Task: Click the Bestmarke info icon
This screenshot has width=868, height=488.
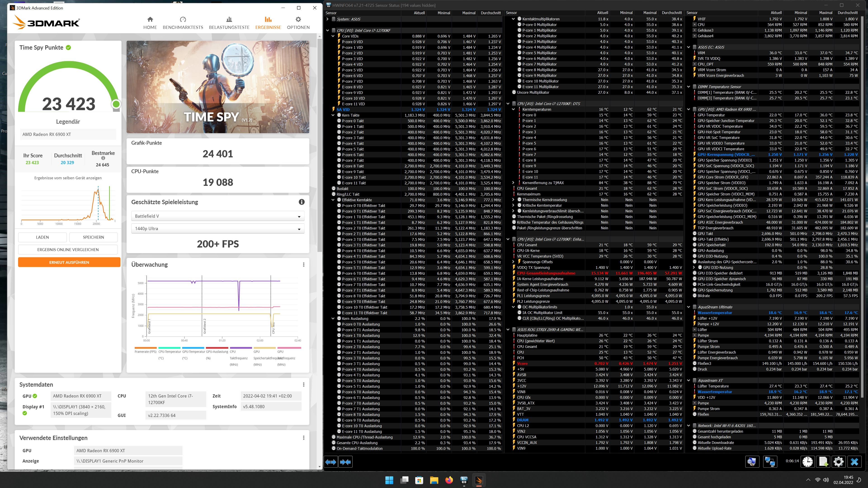Action: pos(103,158)
